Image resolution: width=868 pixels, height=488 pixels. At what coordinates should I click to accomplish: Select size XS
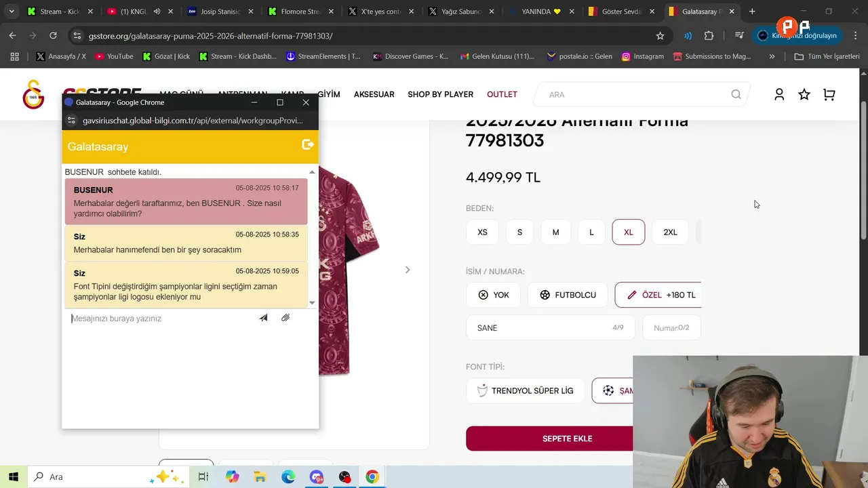point(482,232)
